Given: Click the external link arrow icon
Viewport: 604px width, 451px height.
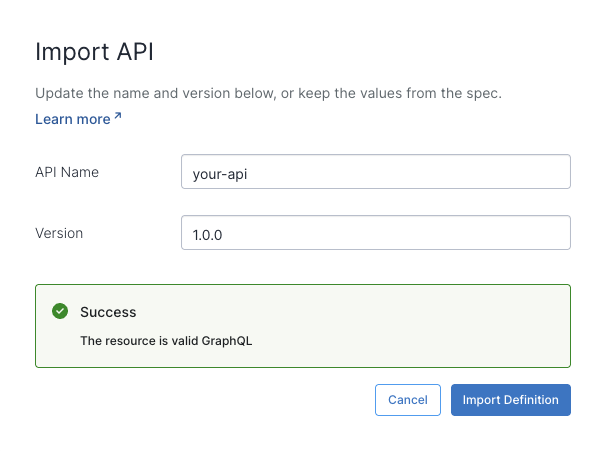Looking at the screenshot, I should [118, 117].
